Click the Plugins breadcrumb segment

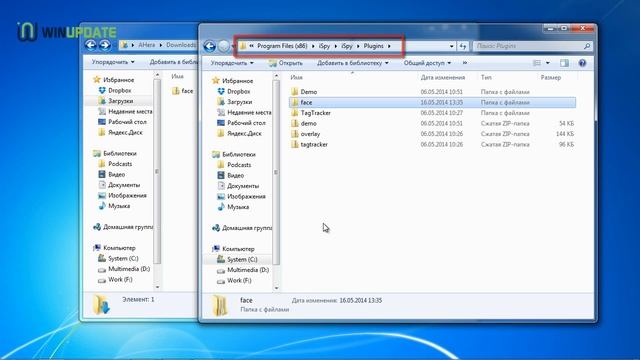tap(373, 46)
